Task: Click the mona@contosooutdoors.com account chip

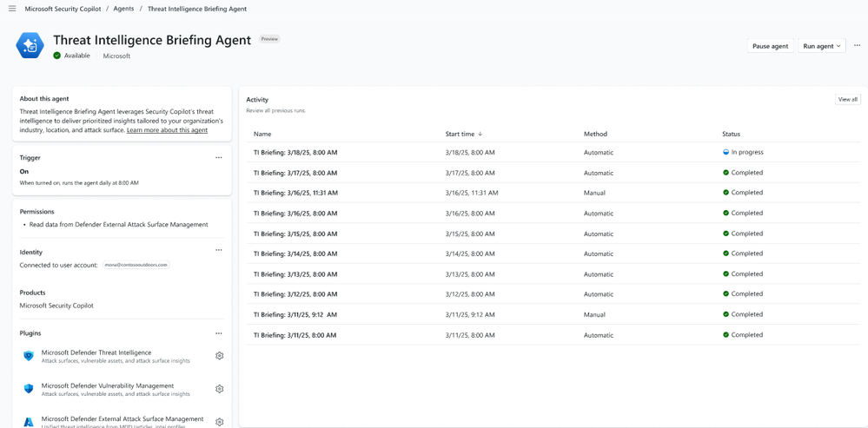Action: 136,265
